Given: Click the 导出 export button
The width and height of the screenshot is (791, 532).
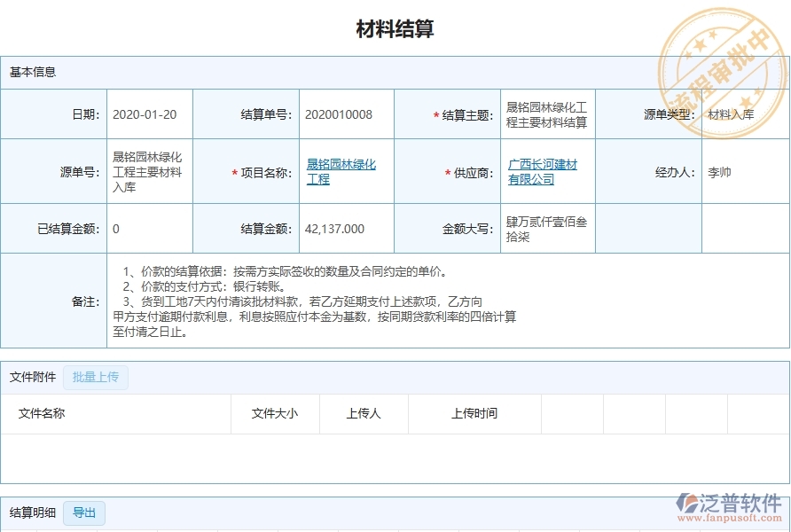Looking at the screenshot, I should (83, 512).
